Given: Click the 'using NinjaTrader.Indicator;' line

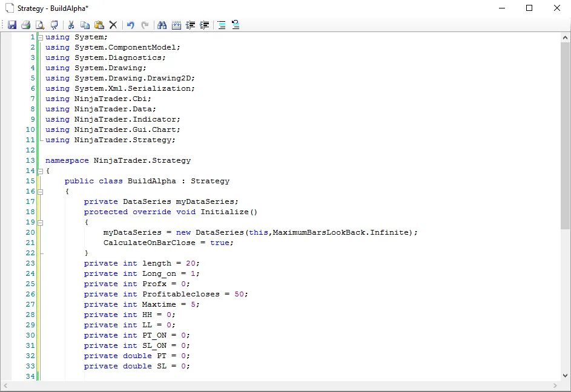Looking at the screenshot, I should pos(113,119).
